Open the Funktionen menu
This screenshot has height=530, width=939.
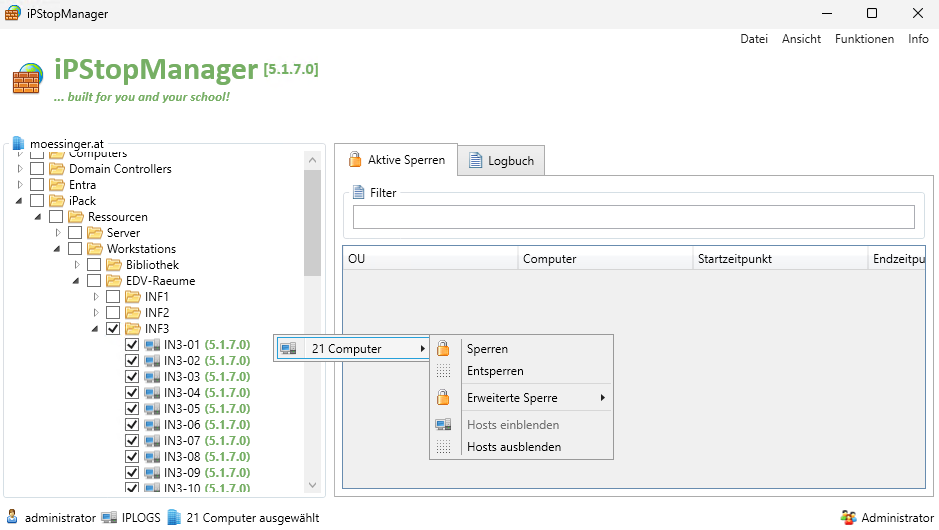click(x=864, y=39)
